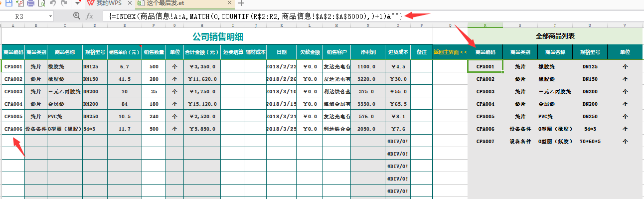Click the 公司销售明细 title cell
The image size is (644, 199).
[x=217, y=36]
